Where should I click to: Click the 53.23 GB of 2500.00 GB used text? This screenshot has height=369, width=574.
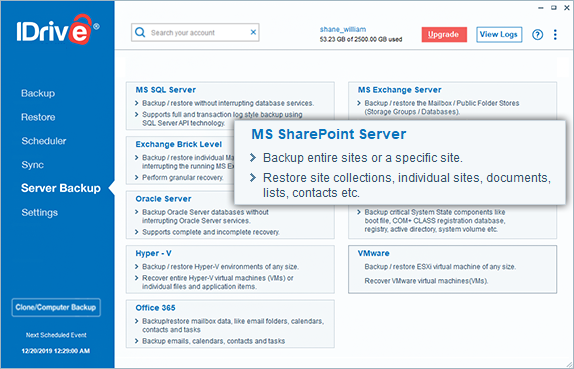coord(361,40)
